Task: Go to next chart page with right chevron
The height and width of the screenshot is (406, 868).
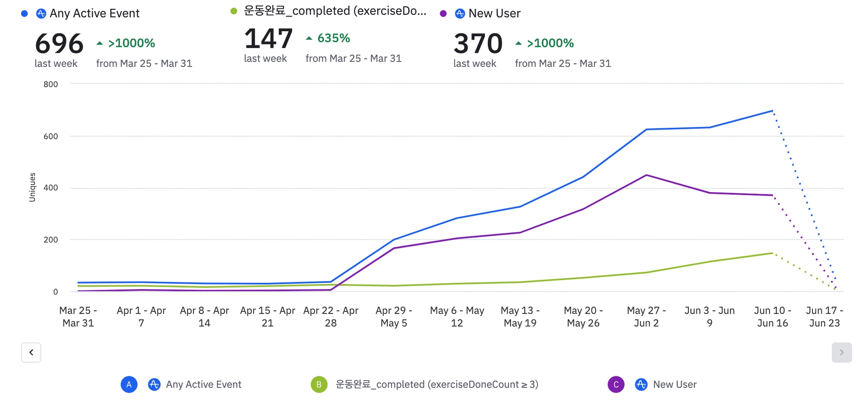Action: pos(841,352)
